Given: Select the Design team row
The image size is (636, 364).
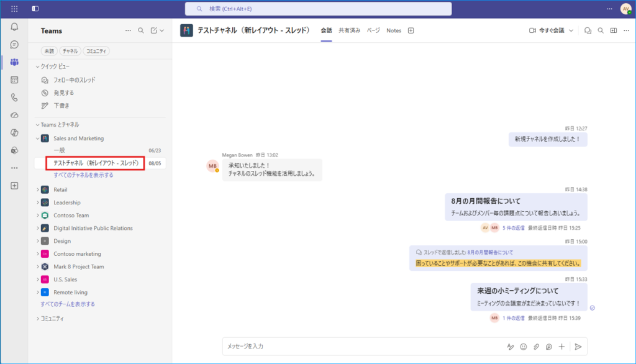Looking at the screenshot, I should point(100,241).
